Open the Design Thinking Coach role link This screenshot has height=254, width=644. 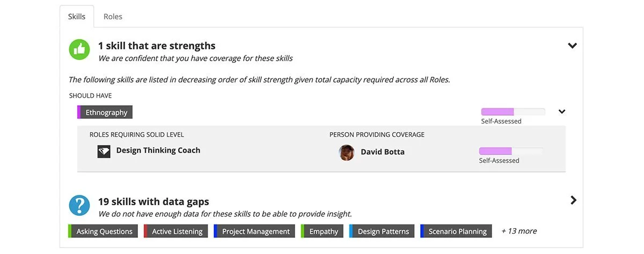[158, 150]
